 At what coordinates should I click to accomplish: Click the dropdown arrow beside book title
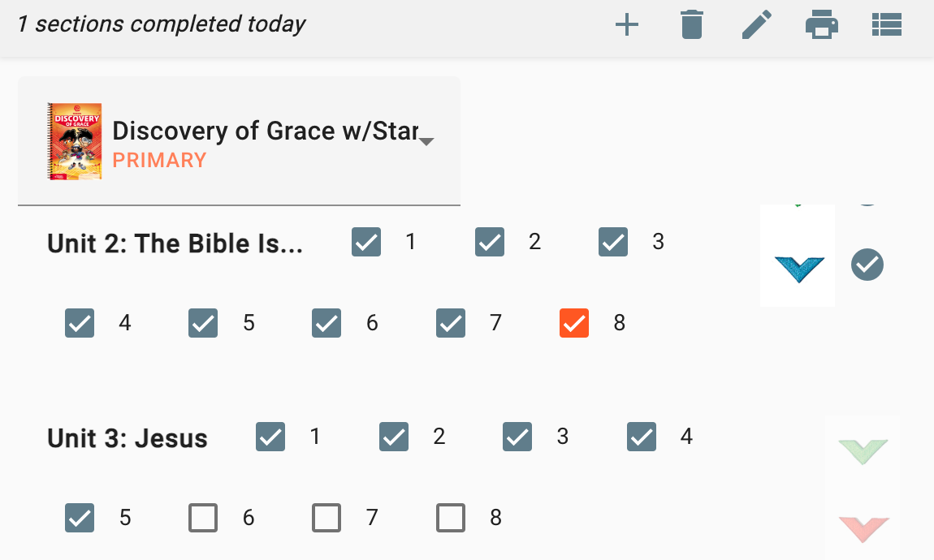pyautogui.click(x=426, y=141)
